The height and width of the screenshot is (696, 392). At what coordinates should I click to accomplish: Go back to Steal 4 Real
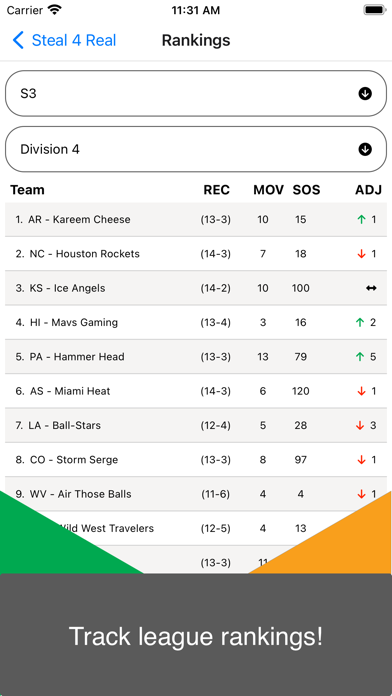click(64, 40)
